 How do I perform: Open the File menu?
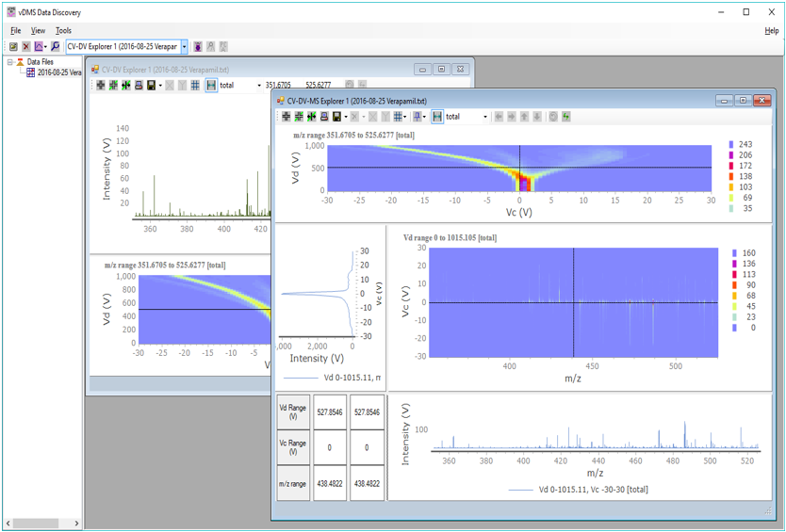coord(15,30)
